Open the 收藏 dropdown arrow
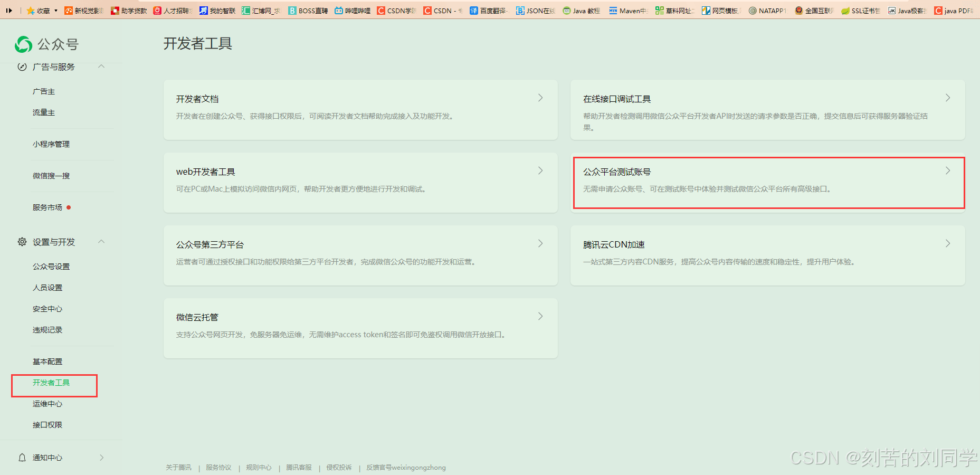The image size is (980, 475). [56, 11]
